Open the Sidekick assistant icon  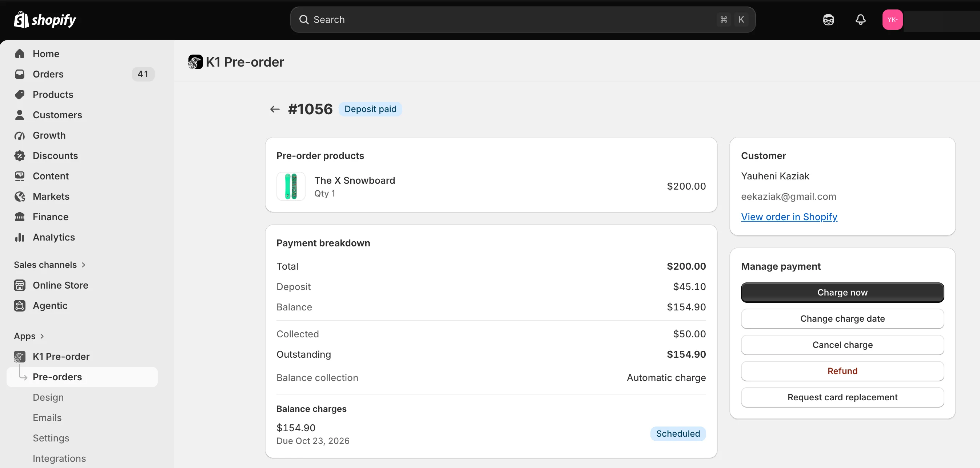828,19
